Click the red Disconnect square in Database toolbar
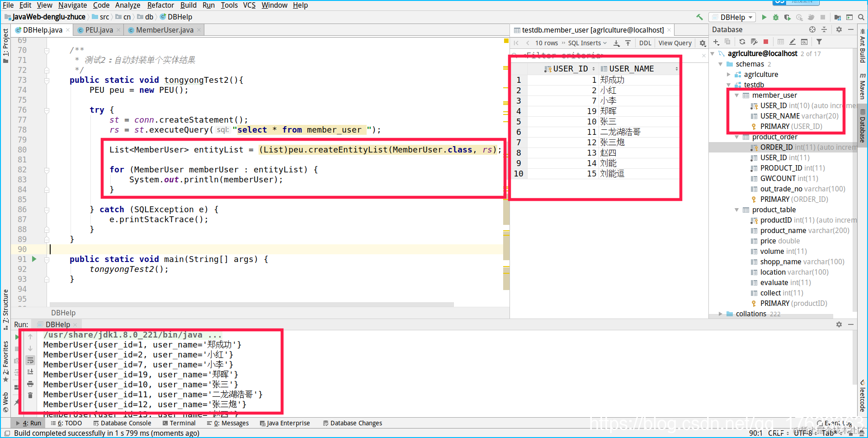The height and width of the screenshot is (438, 868). [x=766, y=42]
